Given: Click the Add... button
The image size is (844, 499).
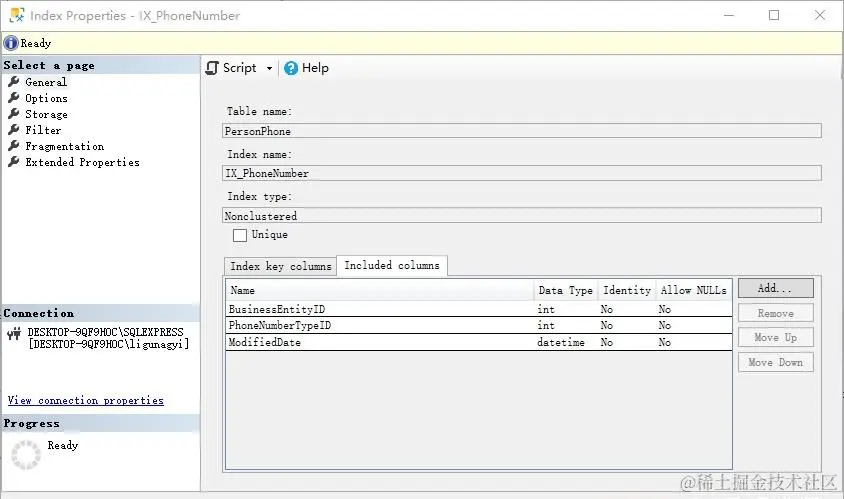Looking at the screenshot, I should pos(776,288).
